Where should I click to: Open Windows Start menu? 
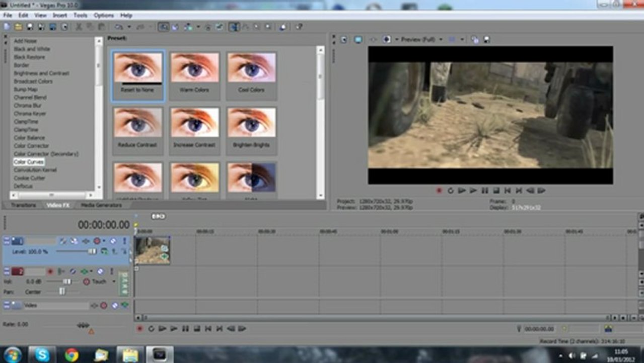13,354
